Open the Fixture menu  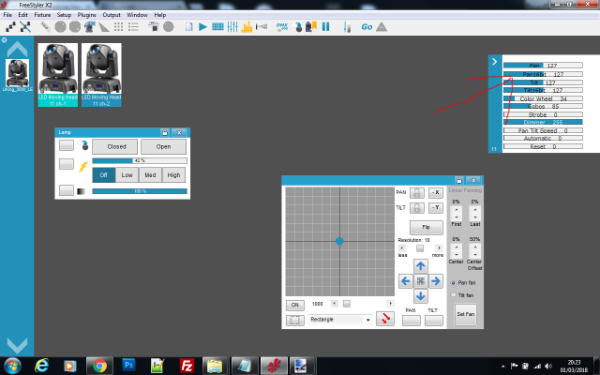click(42, 15)
